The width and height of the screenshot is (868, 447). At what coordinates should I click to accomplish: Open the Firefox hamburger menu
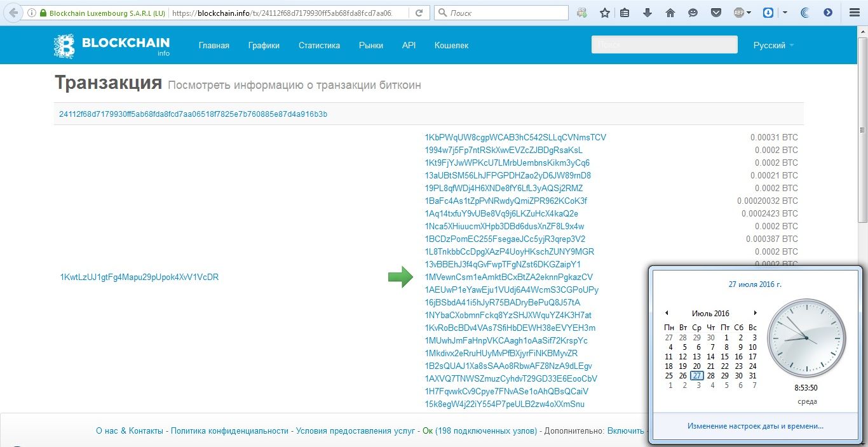pos(852,13)
